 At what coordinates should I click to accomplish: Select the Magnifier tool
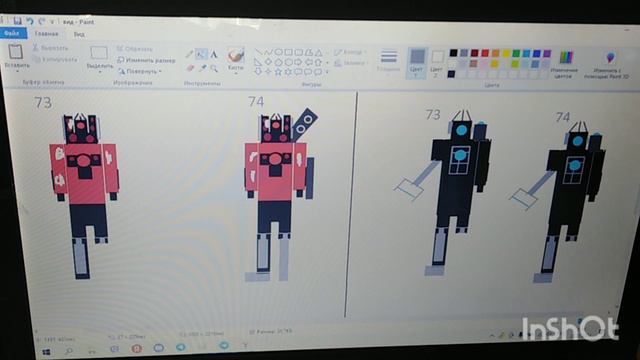(x=214, y=69)
